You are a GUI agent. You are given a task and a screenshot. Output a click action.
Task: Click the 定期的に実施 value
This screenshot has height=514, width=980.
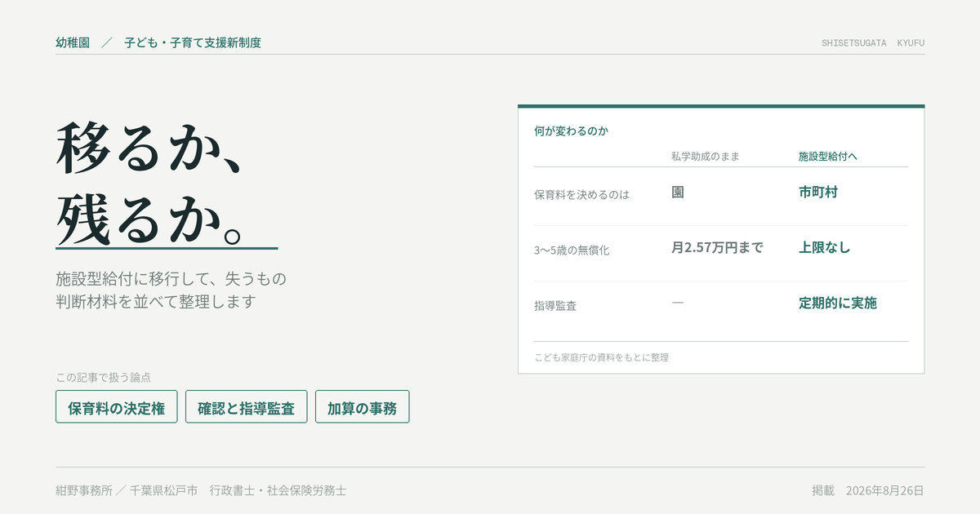(x=838, y=303)
